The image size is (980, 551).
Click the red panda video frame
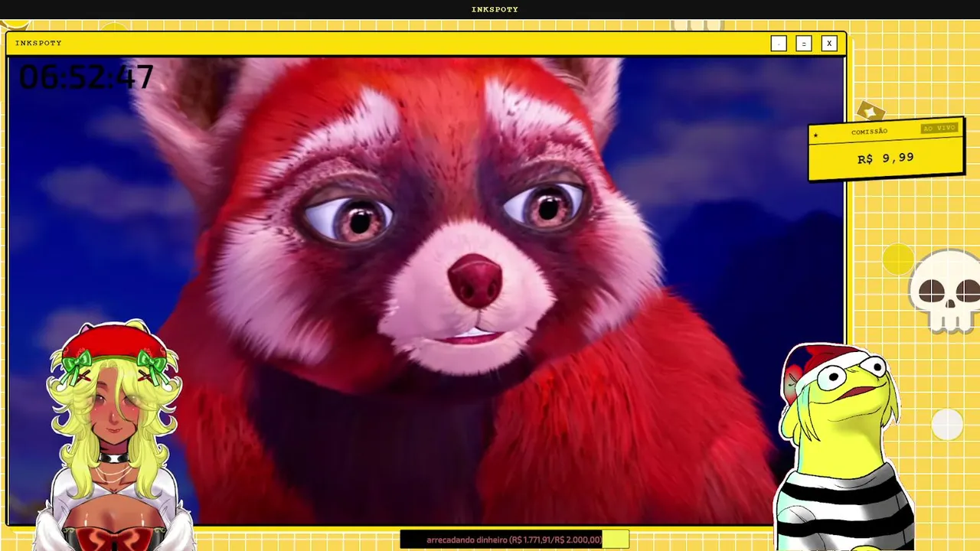point(426,291)
